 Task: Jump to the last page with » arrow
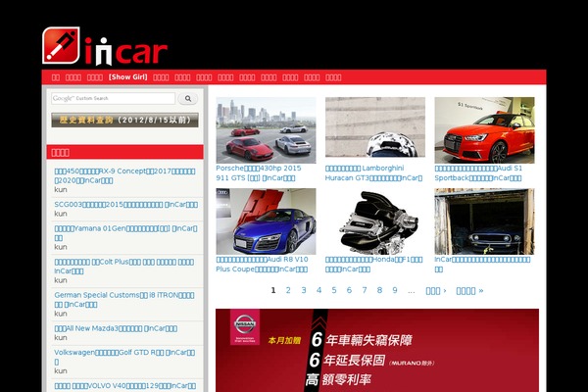pyautogui.click(x=469, y=291)
